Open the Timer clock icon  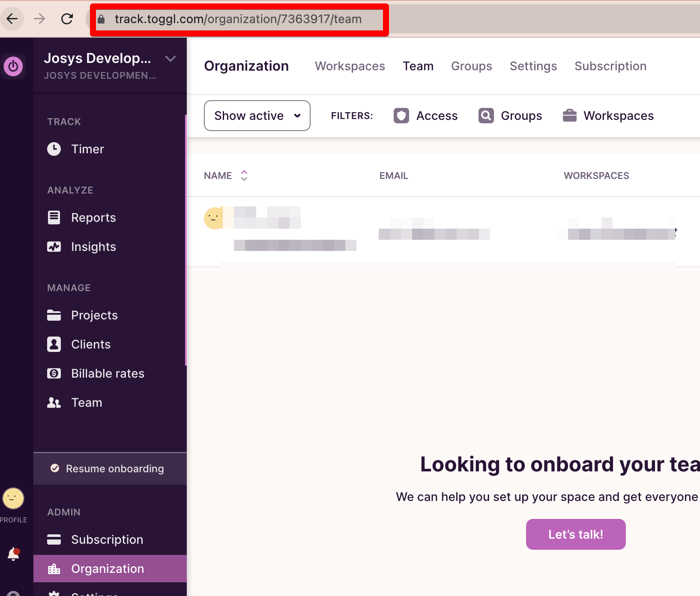[54, 149]
